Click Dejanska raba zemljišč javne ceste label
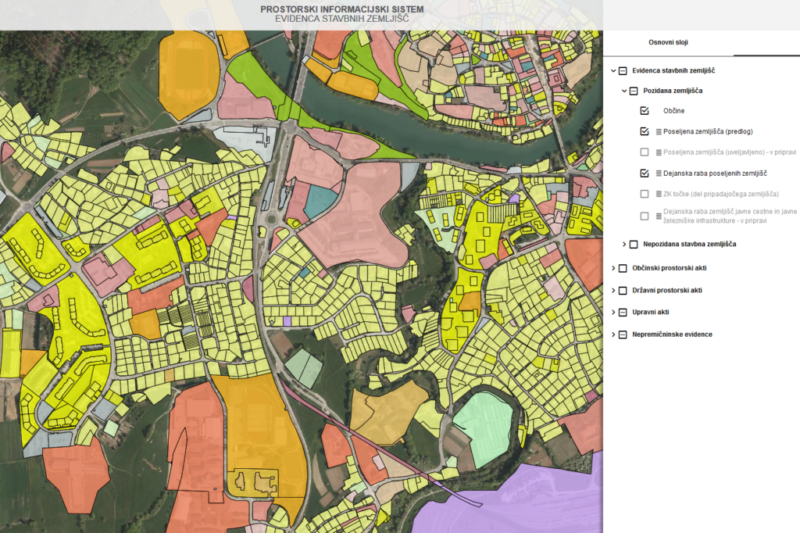Screen dimensions: 800x533 click(x=730, y=216)
